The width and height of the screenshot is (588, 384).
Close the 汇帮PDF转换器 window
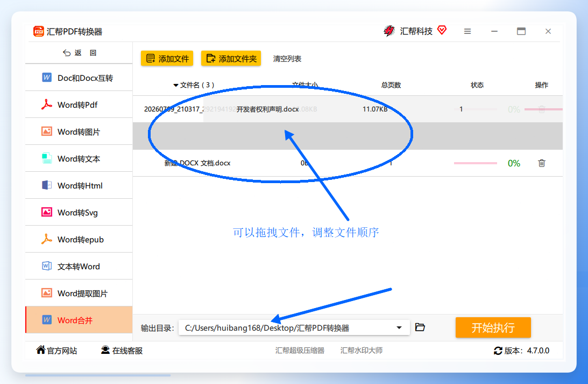click(548, 32)
